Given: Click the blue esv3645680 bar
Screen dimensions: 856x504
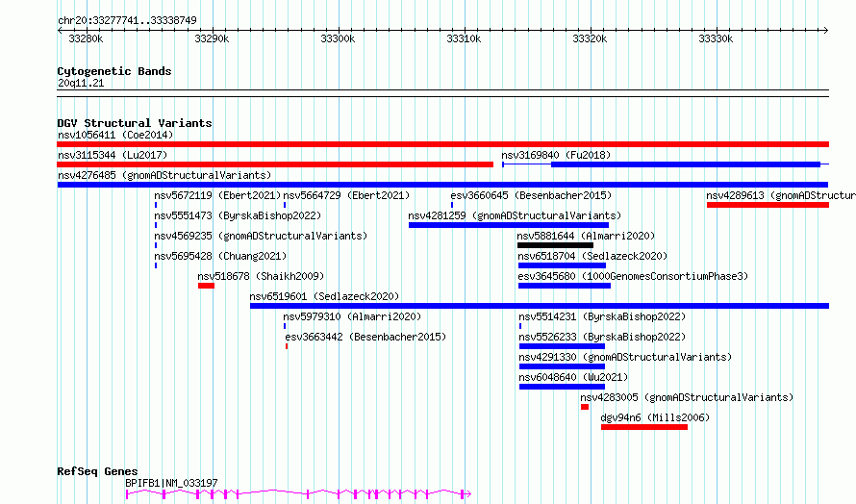Looking at the screenshot, I should (565, 286).
